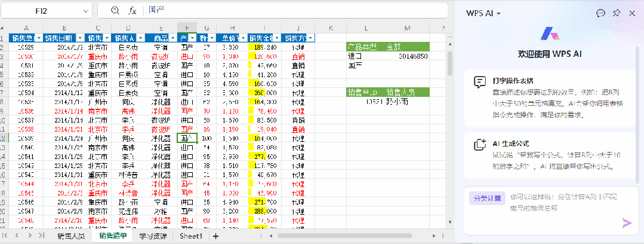This screenshot has height=244, width=644.
Task: Open chat history speech bubble icon in WPS AI
Action: (x=600, y=13)
